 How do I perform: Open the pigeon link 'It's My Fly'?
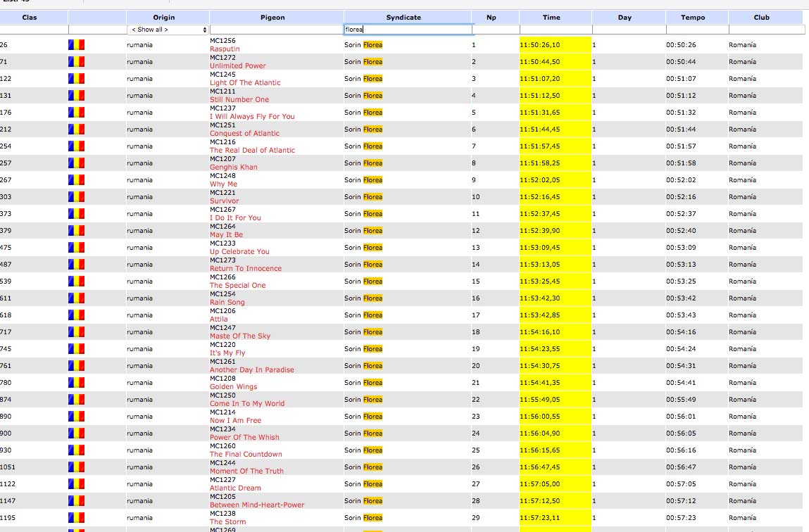[227, 353]
